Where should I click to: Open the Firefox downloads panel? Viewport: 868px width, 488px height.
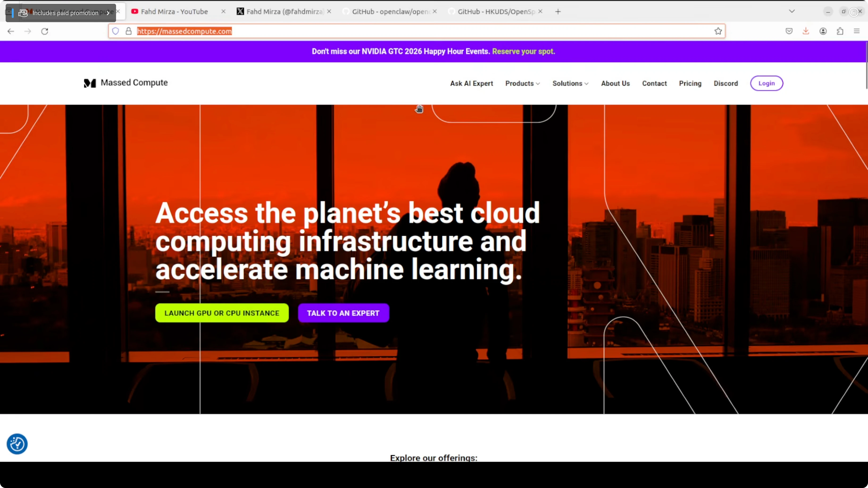pyautogui.click(x=806, y=31)
